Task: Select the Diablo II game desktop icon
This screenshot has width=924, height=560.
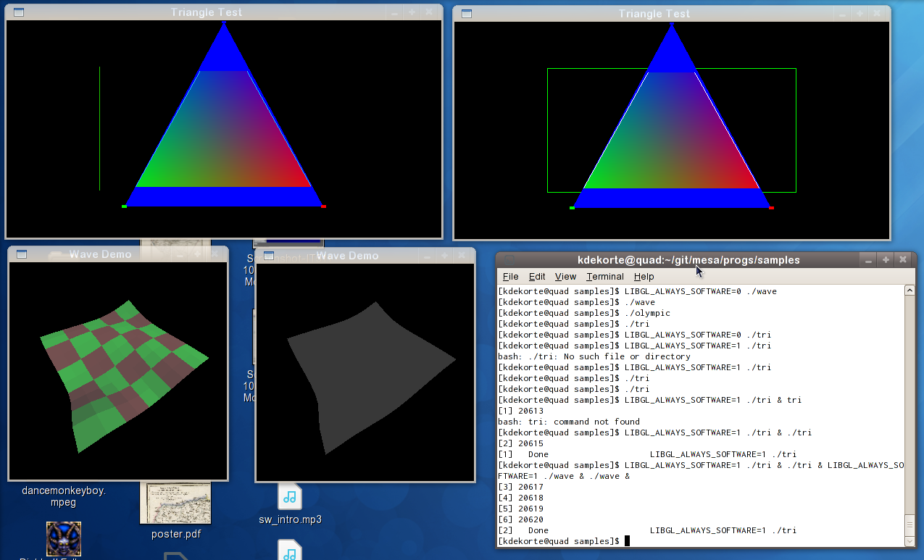Action: [64, 538]
